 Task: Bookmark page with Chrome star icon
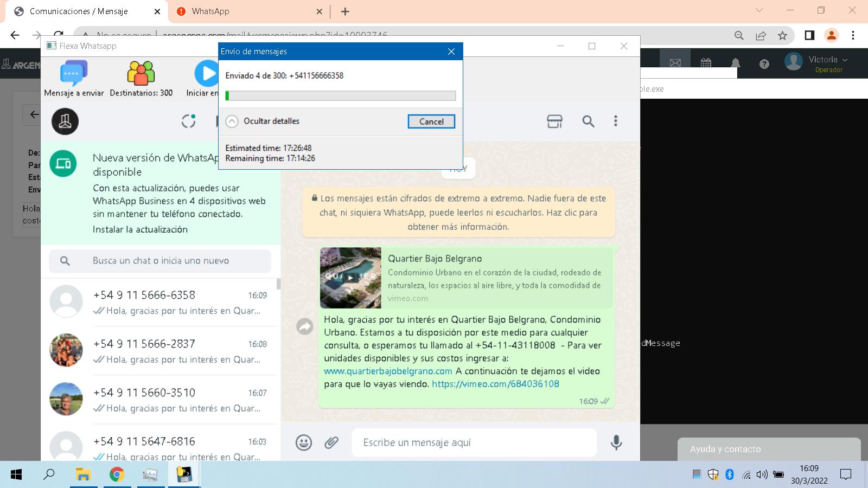[x=782, y=35]
